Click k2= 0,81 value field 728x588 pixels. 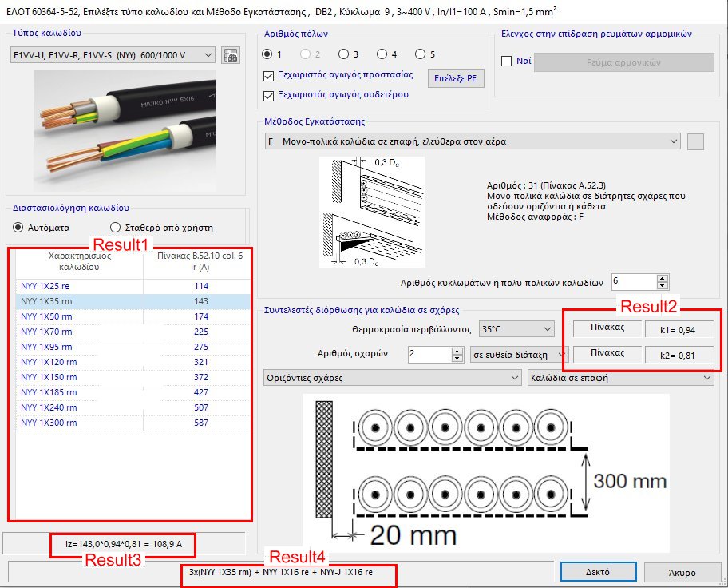[x=679, y=356]
